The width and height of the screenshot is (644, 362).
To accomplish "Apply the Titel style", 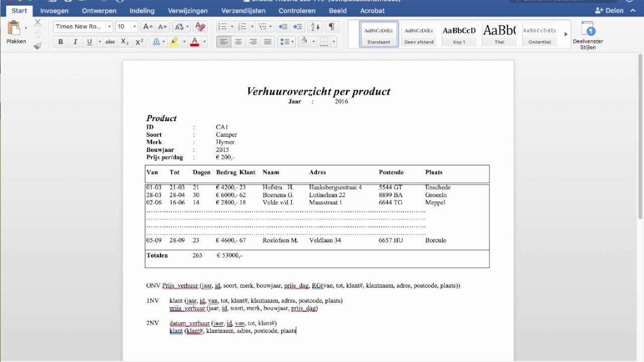I will 500,34.
